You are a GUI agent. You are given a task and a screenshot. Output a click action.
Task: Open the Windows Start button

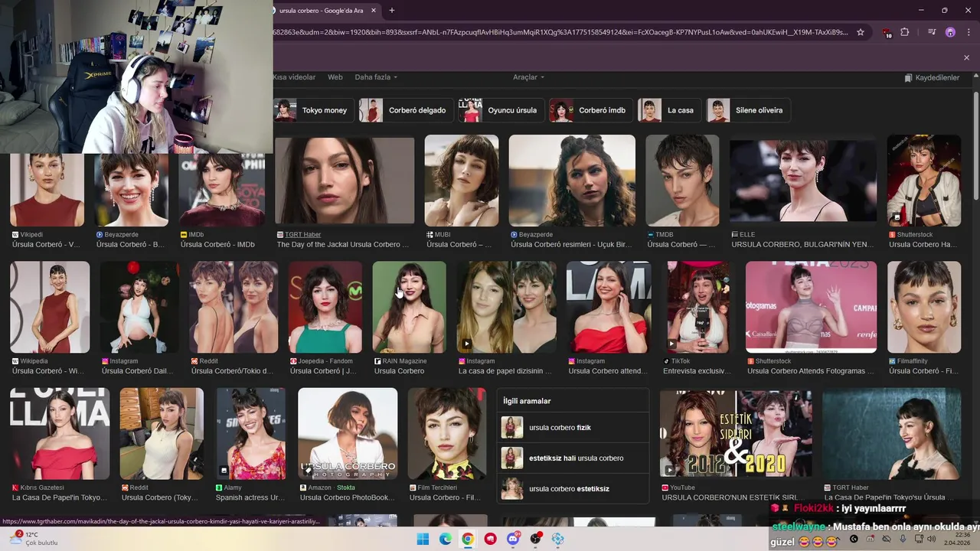pos(423,539)
